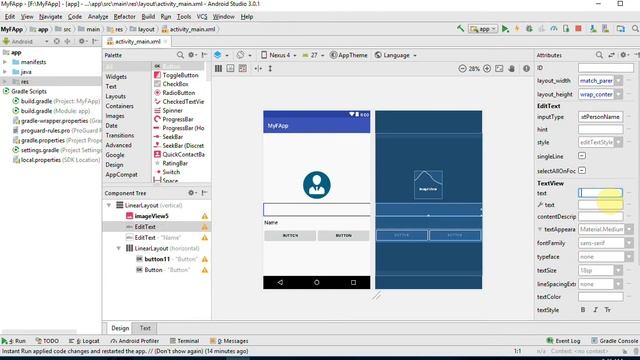Open the Build menu
The width and height of the screenshot is (640, 360).
point(148,17)
